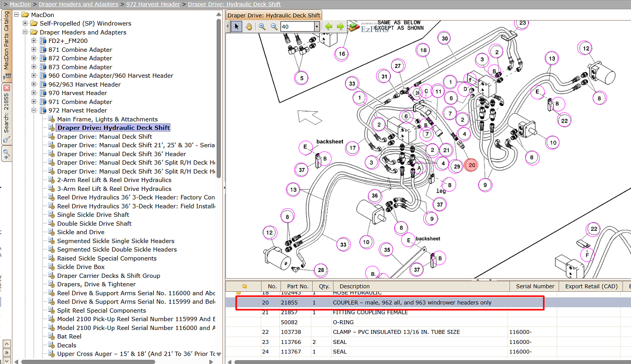The height and width of the screenshot is (364, 631).
Task: Expand 962/963 Harvest Header node
Action: [34, 84]
